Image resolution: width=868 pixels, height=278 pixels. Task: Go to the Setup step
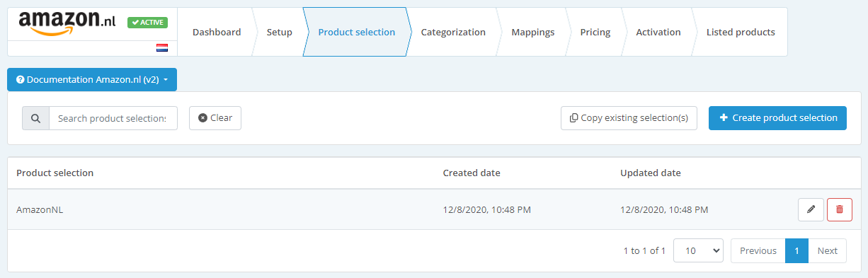pyautogui.click(x=279, y=32)
